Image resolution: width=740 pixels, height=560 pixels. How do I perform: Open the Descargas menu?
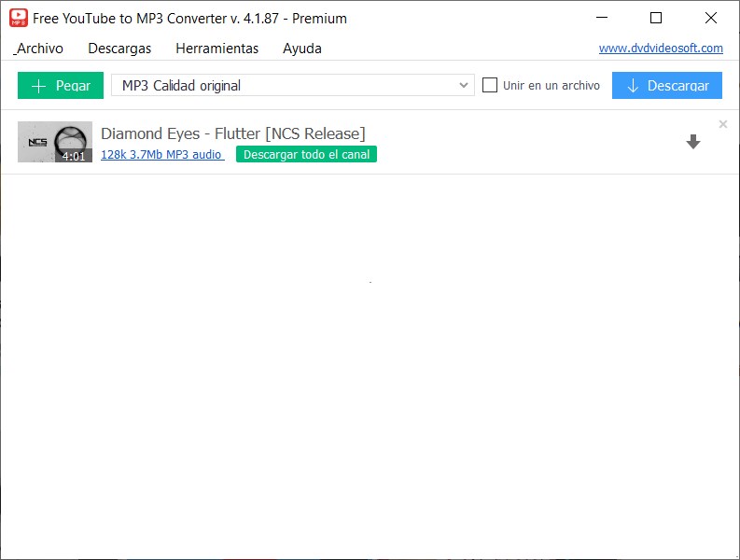click(119, 49)
